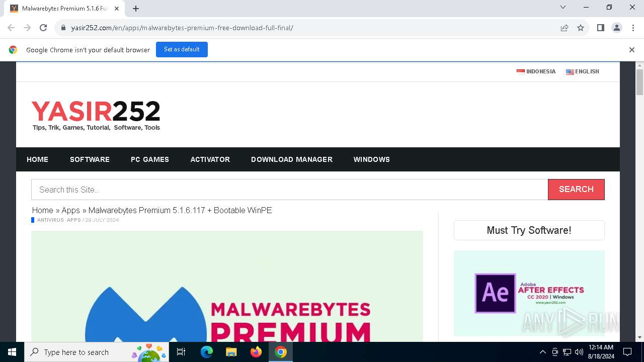Launch Microsoft Edge from the taskbar
The width and height of the screenshot is (644, 362).
(207, 352)
